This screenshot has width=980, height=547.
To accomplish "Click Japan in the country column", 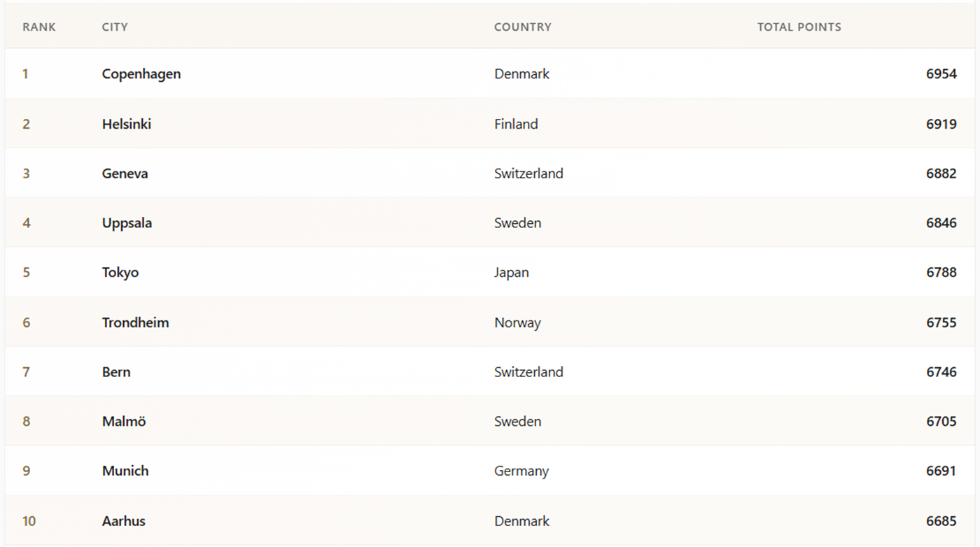I will [512, 273].
